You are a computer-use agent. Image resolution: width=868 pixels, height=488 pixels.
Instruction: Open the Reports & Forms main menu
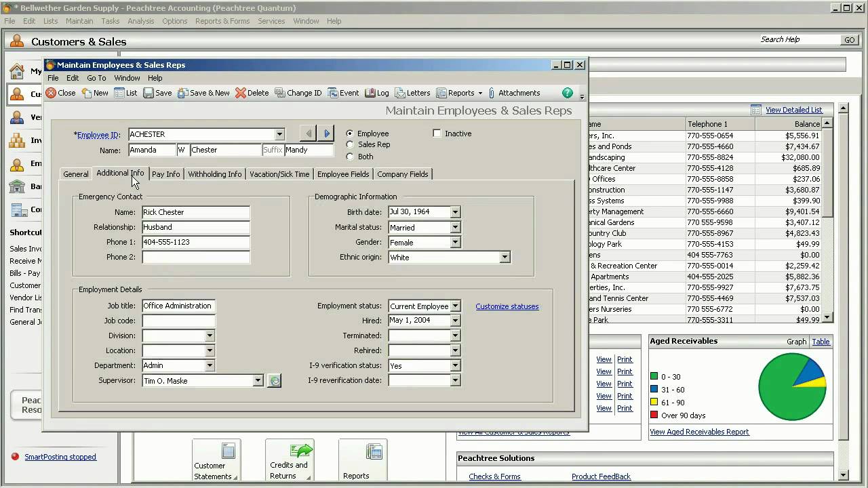click(222, 21)
